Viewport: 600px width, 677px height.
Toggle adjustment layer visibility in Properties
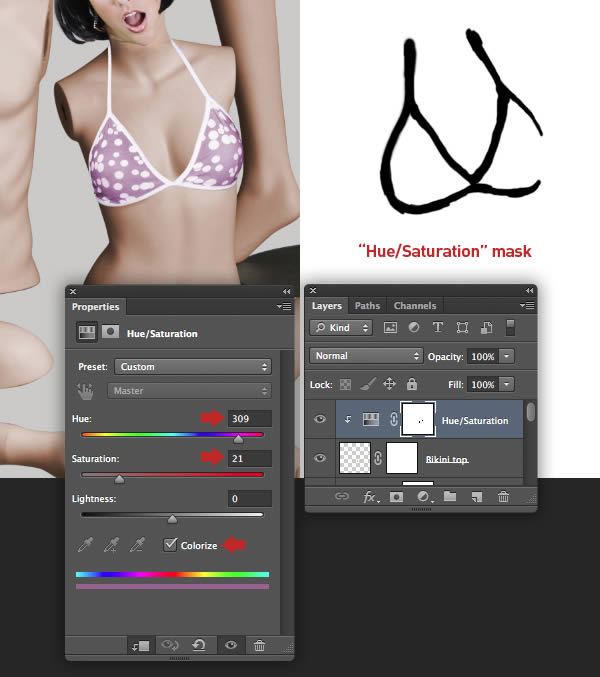pos(231,645)
